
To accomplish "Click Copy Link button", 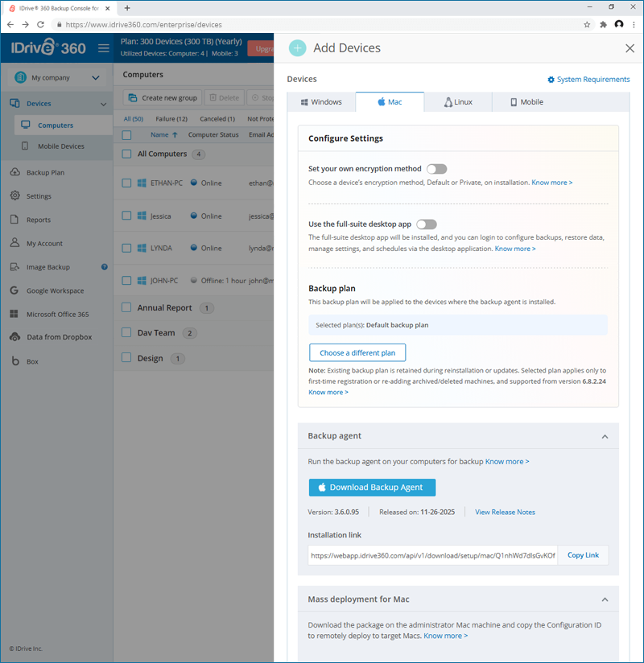I will point(583,555).
